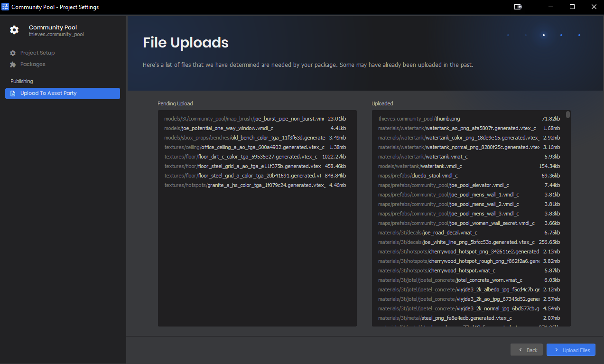Click the last step indicator dot

(x=579, y=35)
